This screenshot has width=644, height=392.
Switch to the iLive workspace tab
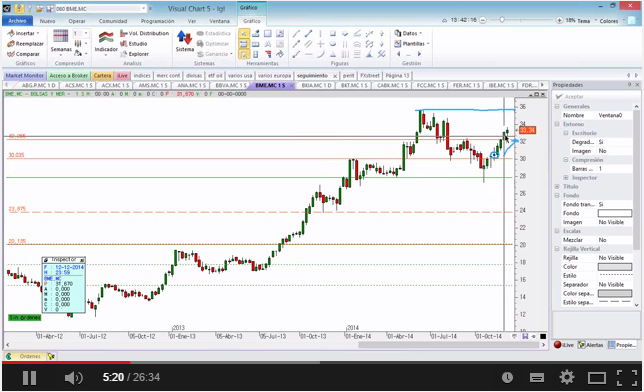click(122, 76)
